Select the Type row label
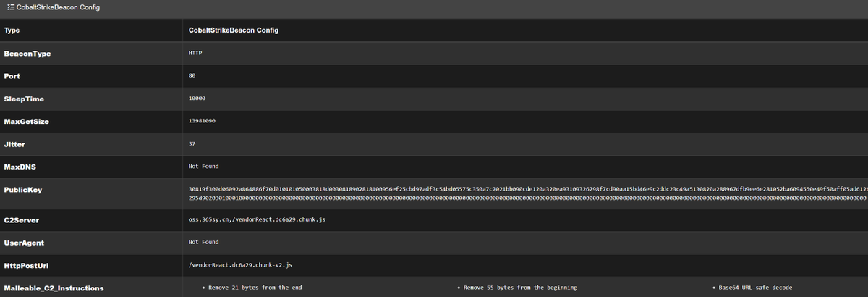The height and width of the screenshot is (297, 868). [12, 30]
